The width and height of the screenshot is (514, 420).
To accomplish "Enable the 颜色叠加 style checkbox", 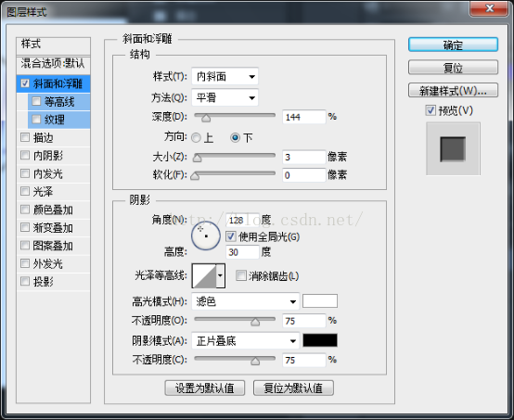I will click(x=25, y=210).
